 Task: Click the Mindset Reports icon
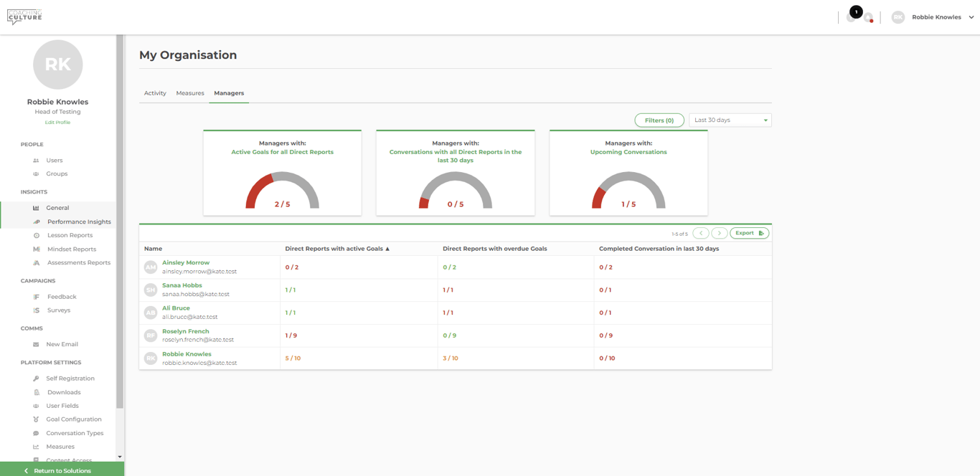pos(36,249)
